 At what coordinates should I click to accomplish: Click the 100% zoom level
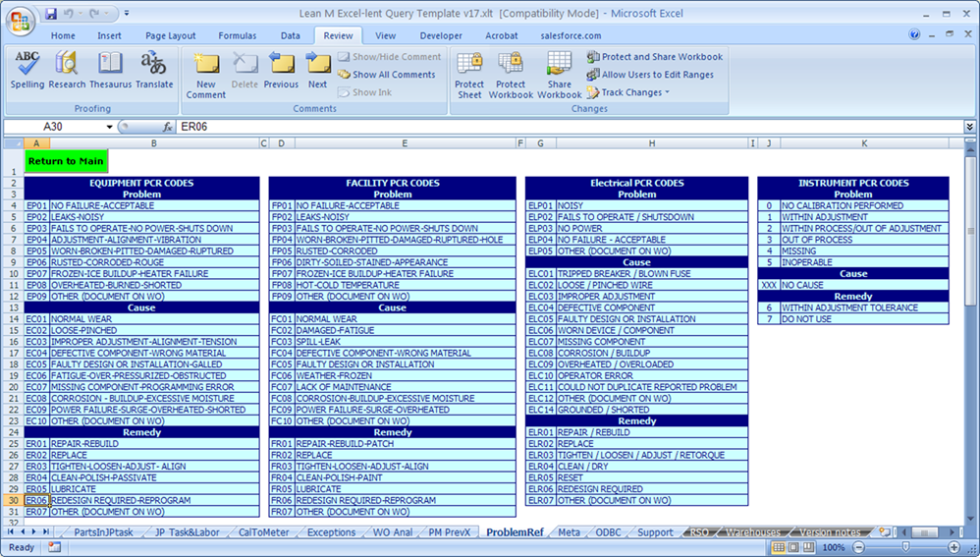pos(833,547)
